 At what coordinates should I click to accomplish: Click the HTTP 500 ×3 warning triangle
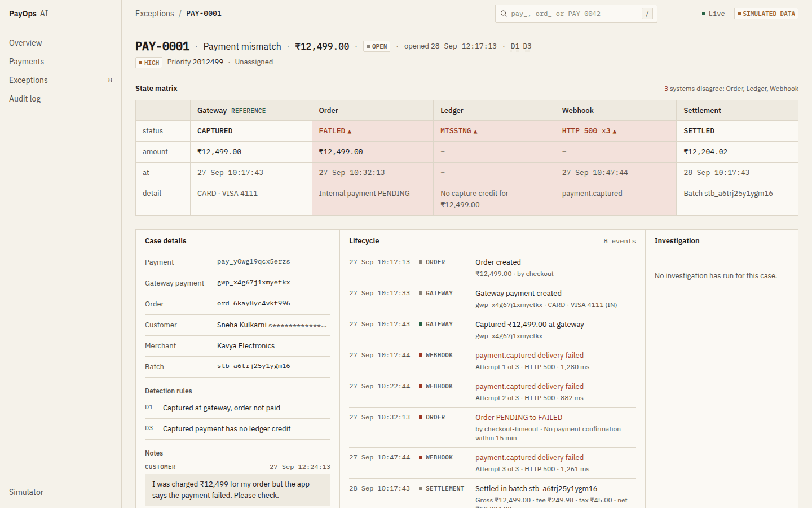click(615, 132)
